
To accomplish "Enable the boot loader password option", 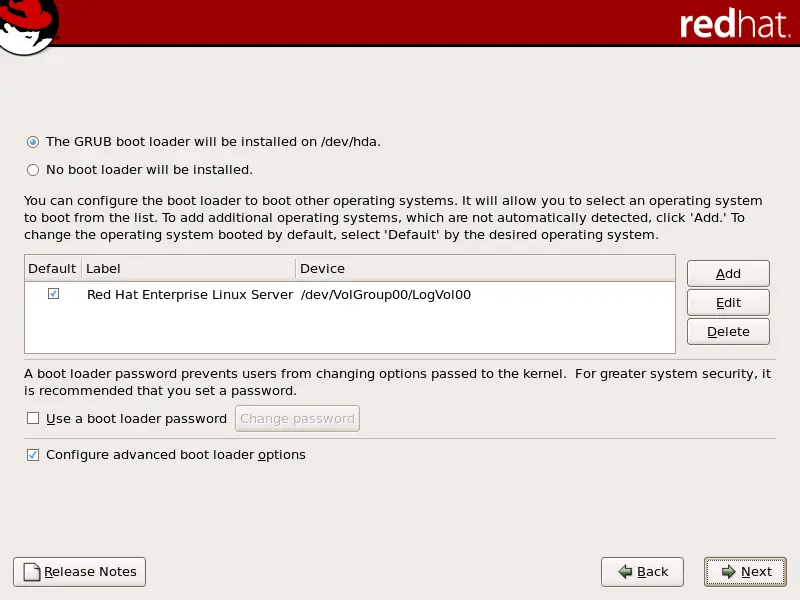I will (x=31, y=418).
